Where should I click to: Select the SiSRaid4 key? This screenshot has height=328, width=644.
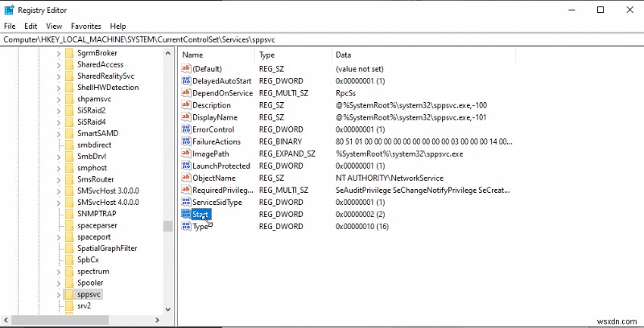point(91,121)
